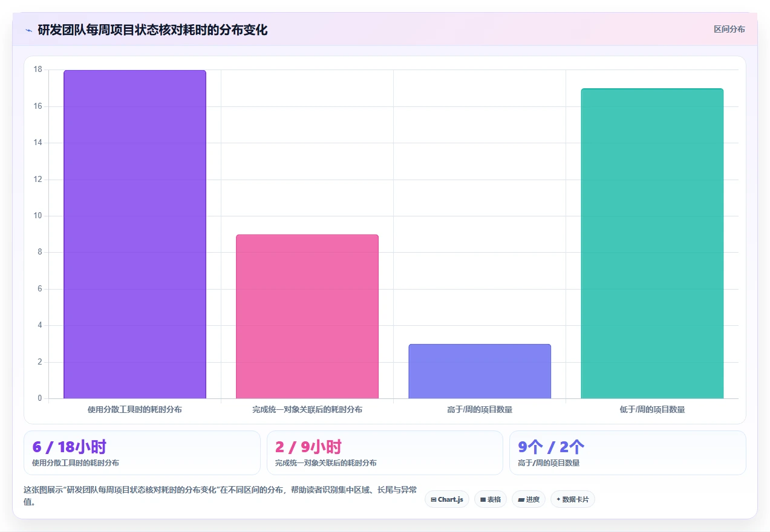Select the pink 完成统一对象关联后的耗时分布 bar
The image size is (770, 532).
(307, 317)
